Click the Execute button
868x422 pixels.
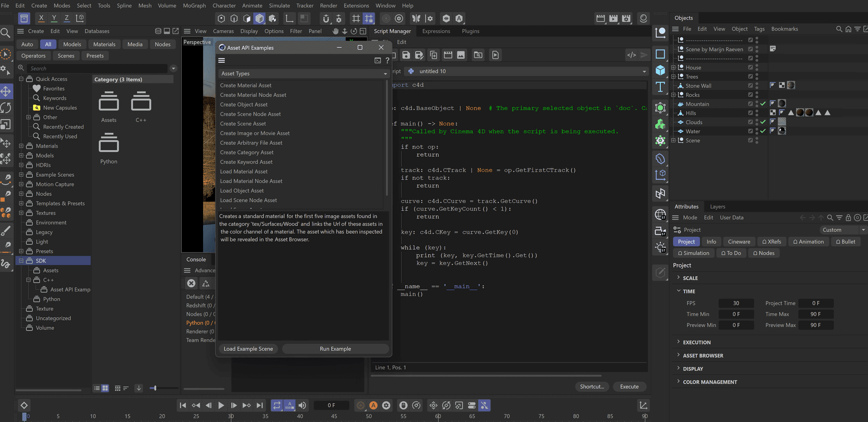pyautogui.click(x=629, y=386)
